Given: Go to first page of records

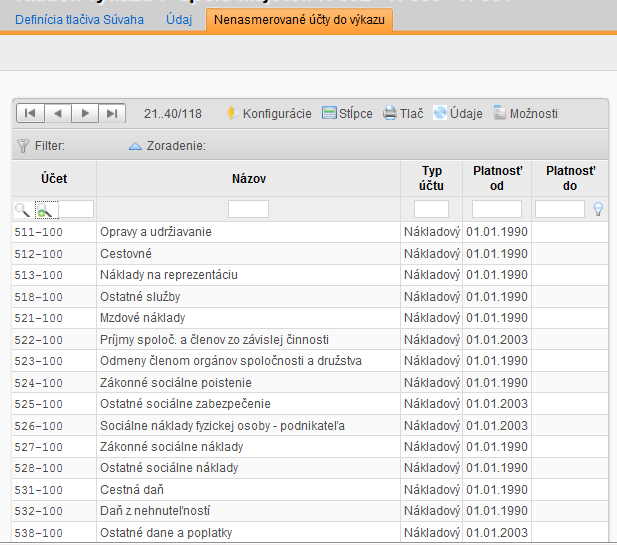Looking at the screenshot, I should [x=30, y=114].
